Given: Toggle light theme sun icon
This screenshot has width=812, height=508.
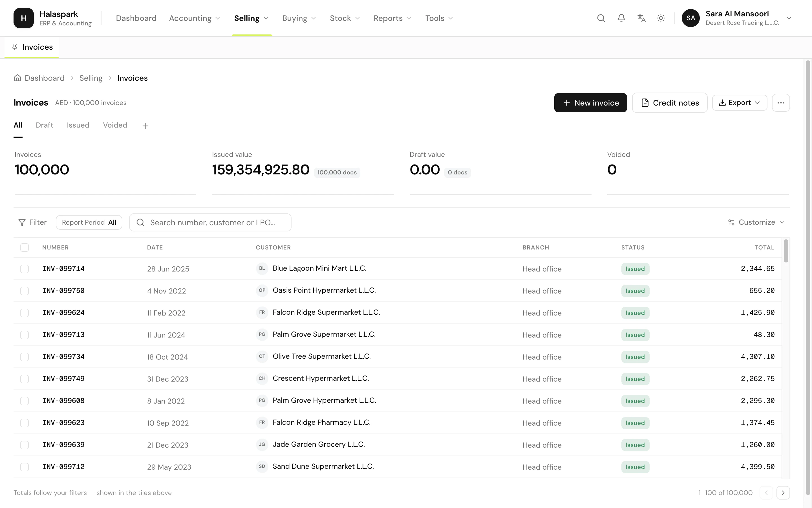Looking at the screenshot, I should pyautogui.click(x=661, y=18).
